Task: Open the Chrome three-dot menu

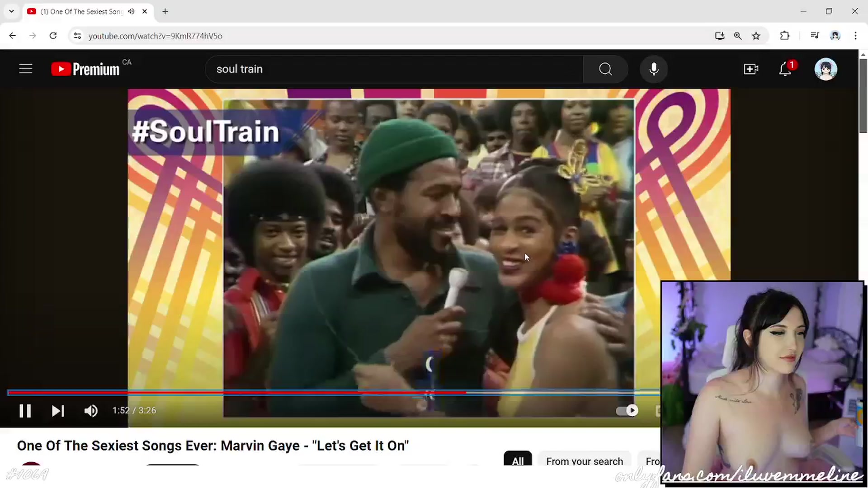Action: click(x=855, y=36)
